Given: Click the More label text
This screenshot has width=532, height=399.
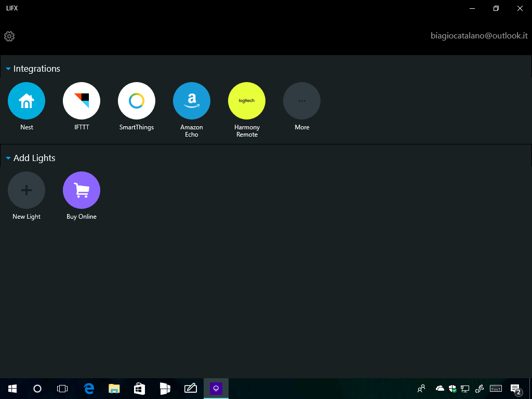Looking at the screenshot, I should [x=302, y=127].
